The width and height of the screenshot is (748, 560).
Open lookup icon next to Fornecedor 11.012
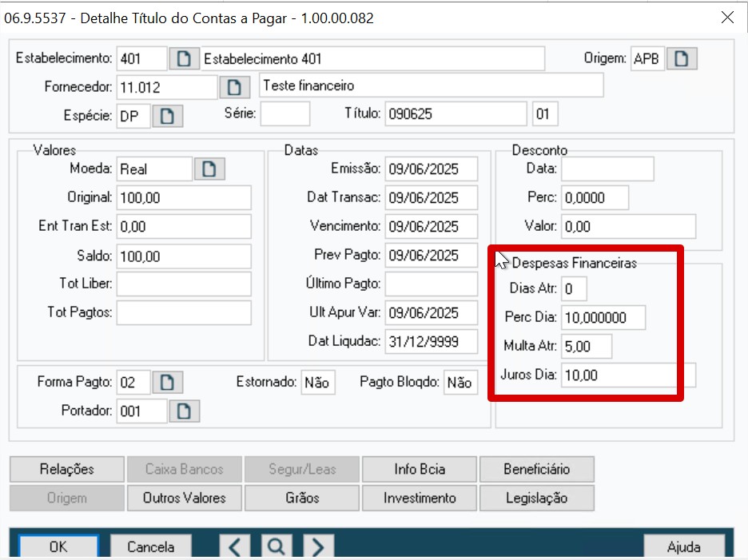pos(234,87)
